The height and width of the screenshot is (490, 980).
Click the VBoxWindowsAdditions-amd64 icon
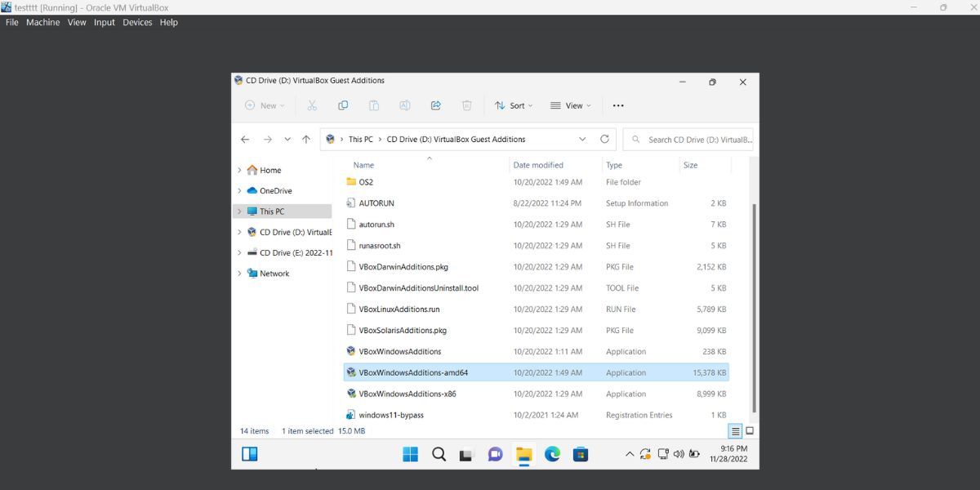pos(351,372)
